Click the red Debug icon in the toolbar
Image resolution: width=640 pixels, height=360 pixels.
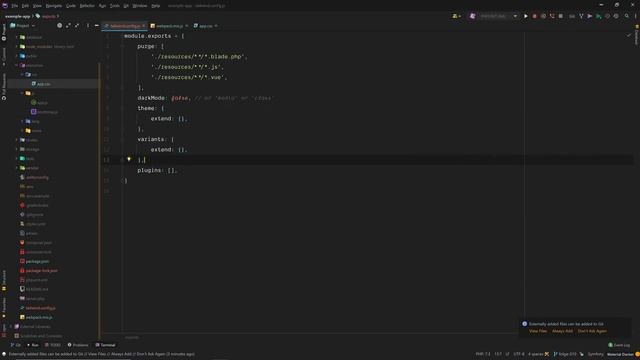coord(535,16)
